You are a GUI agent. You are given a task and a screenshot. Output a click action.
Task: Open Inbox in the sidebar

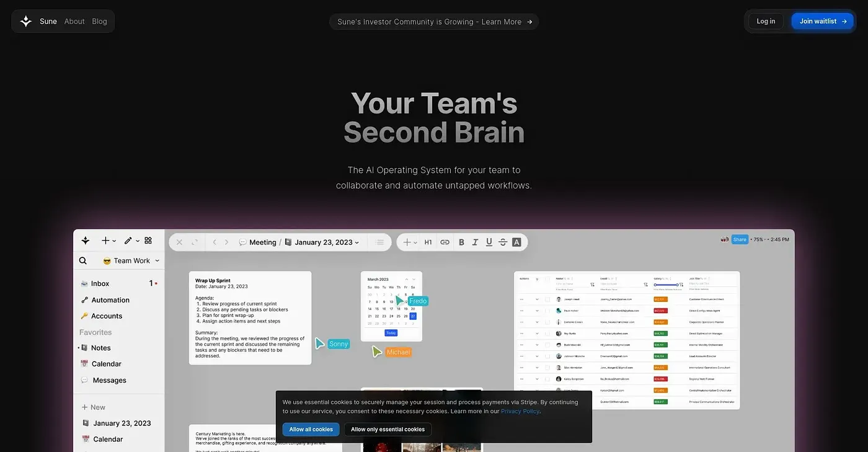(119, 283)
